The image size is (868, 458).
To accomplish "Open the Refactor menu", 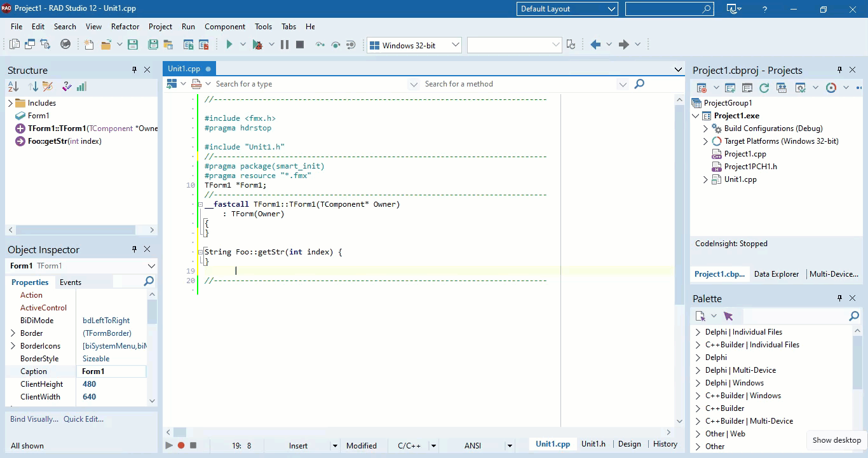I will click(x=125, y=27).
